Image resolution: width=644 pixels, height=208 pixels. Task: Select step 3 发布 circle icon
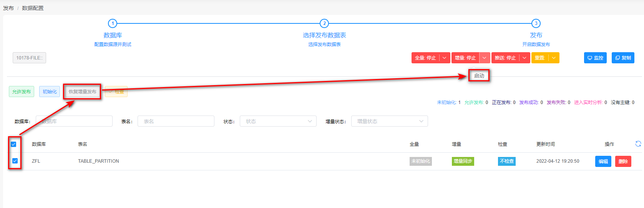tap(536, 23)
